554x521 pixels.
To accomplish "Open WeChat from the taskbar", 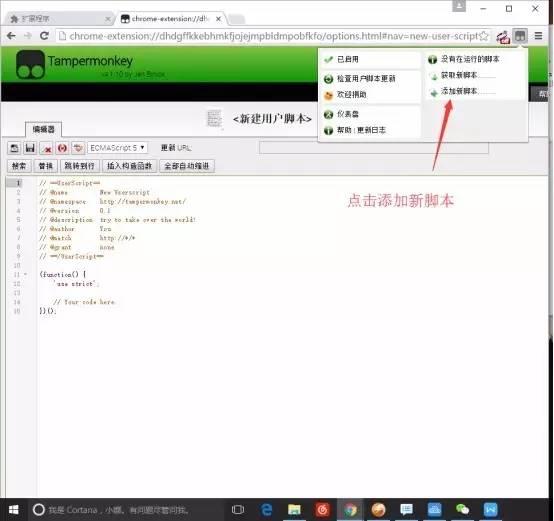I will tap(462, 510).
